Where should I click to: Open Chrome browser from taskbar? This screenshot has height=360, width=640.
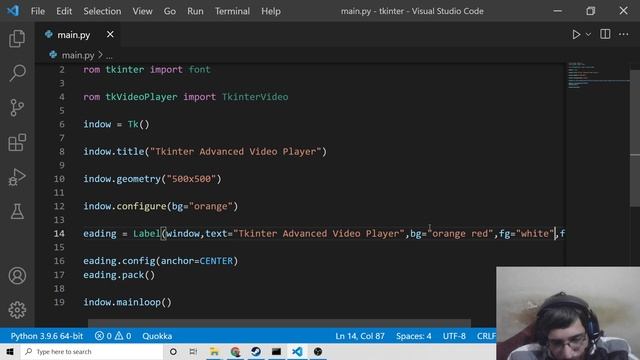click(235, 351)
